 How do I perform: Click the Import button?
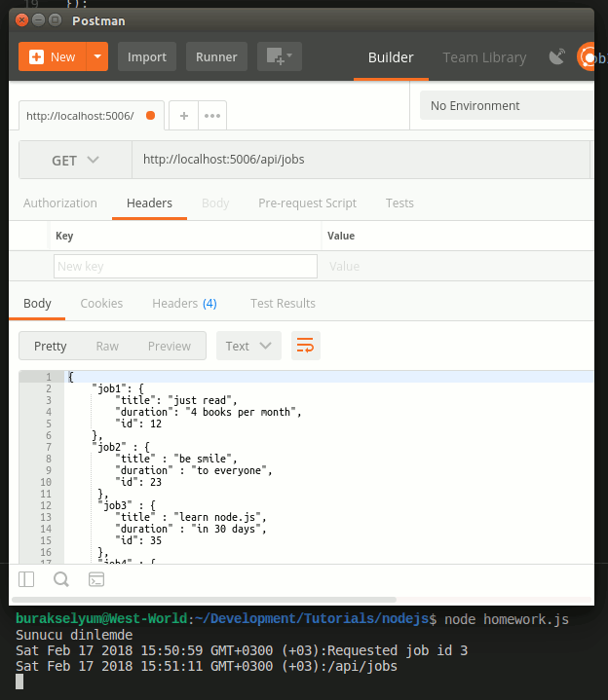147,56
